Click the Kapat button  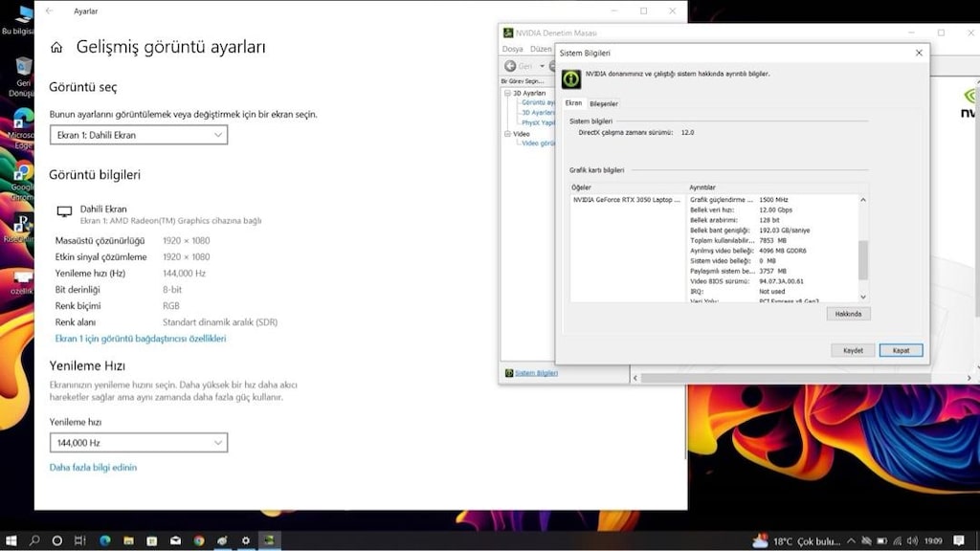901,350
